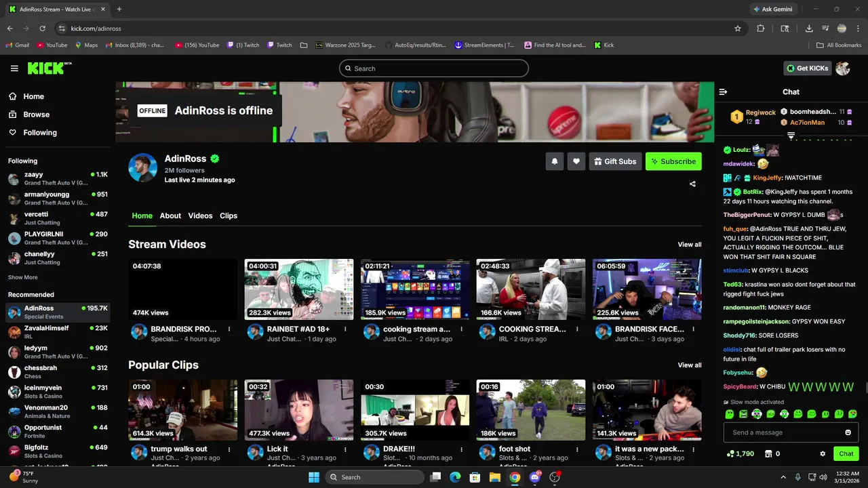Switch to the Clips tab
This screenshot has width=868, height=488.
tap(229, 216)
